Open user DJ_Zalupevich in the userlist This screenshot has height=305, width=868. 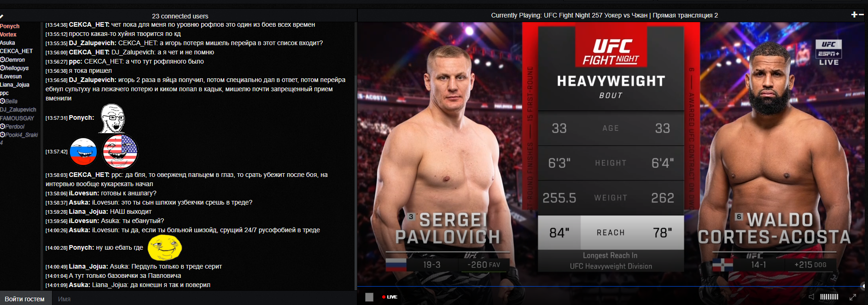18,110
